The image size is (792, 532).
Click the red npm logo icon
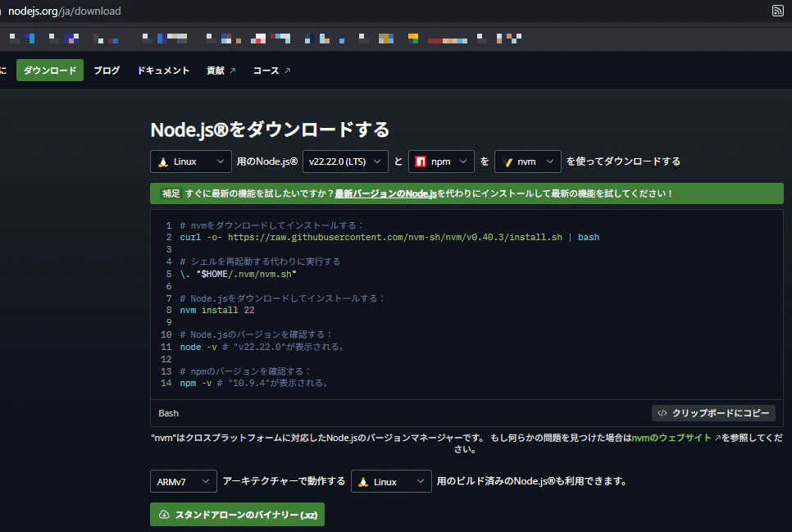pos(421,161)
